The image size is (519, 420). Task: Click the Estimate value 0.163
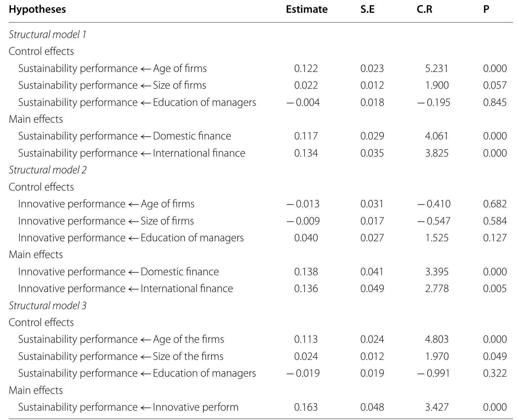[x=306, y=407]
